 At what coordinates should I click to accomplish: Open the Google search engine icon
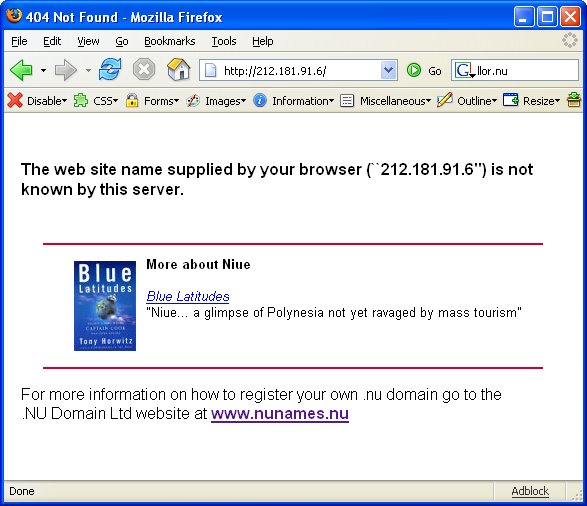(463, 70)
